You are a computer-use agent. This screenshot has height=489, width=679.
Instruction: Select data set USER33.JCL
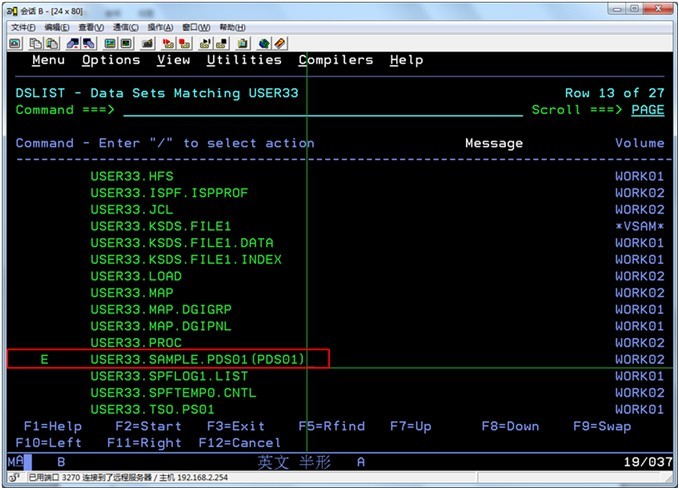[x=132, y=210]
